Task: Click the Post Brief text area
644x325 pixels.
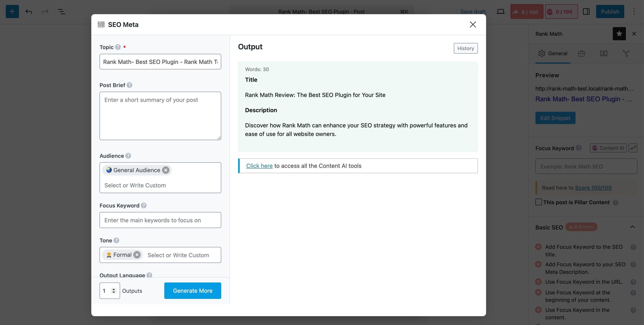Action: [160, 116]
